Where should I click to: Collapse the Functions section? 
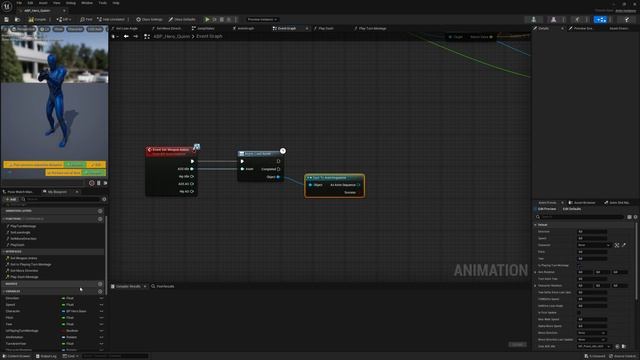coord(4,219)
